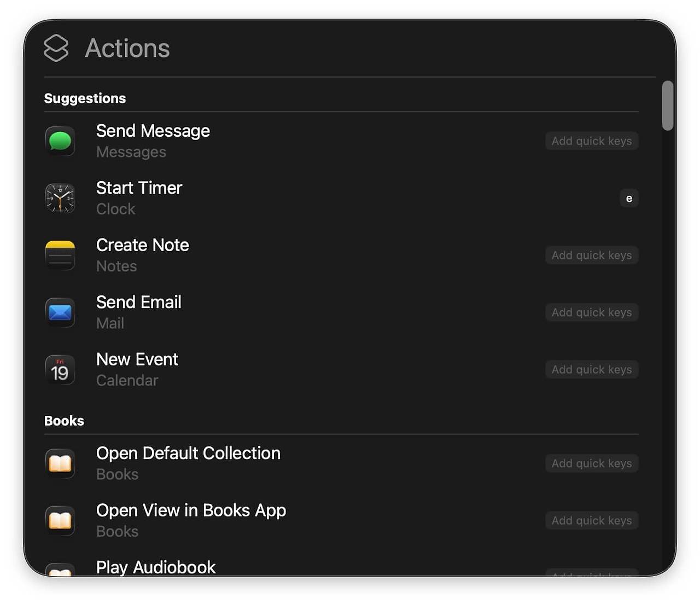Open the Messages app icon
Viewport: 700px width, 604px height.
[x=60, y=141]
